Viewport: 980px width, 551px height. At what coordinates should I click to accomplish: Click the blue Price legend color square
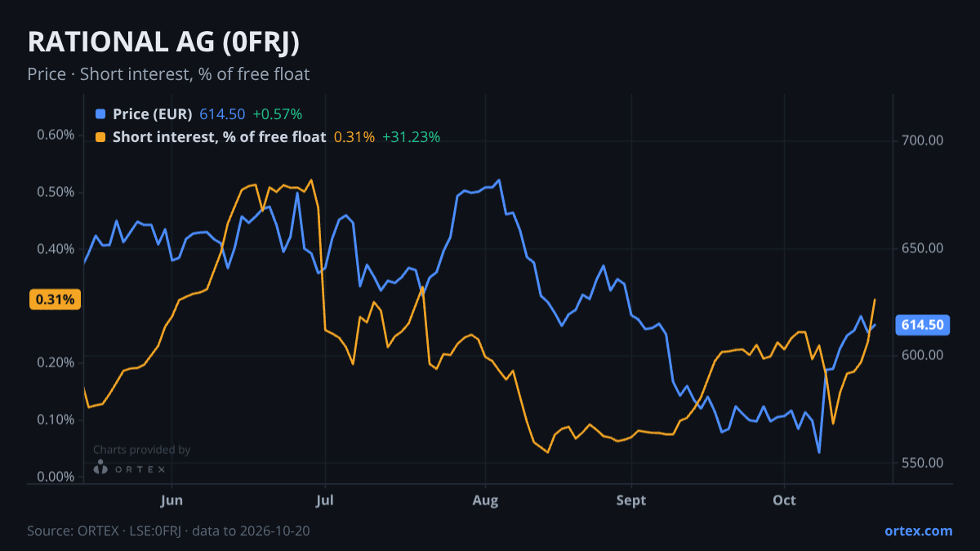100,114
